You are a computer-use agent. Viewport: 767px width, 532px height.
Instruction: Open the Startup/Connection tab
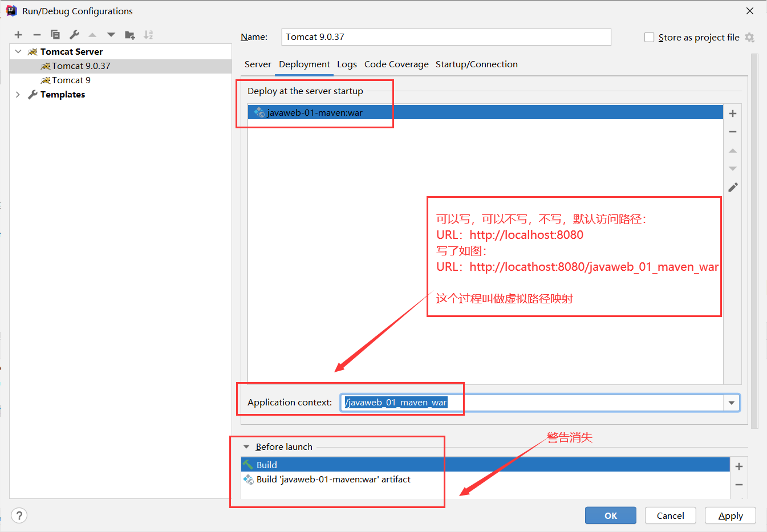click(x=477, y=64)
